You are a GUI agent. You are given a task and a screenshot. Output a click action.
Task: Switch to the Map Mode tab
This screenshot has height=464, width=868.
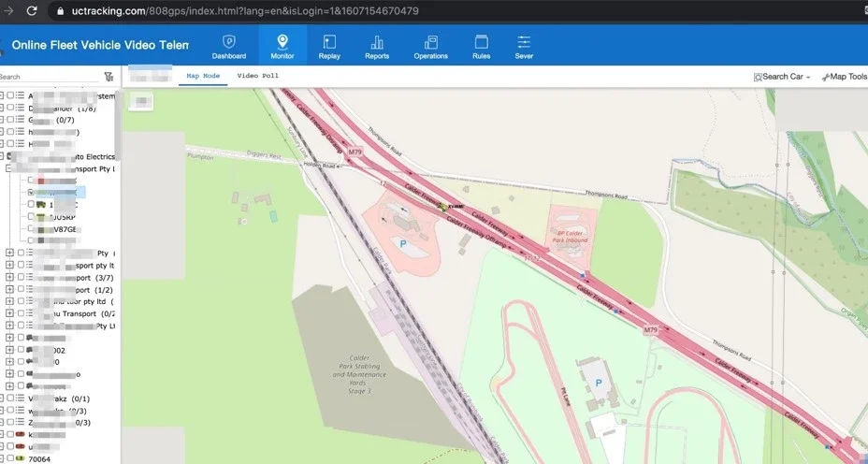click(x=203, y=76)
